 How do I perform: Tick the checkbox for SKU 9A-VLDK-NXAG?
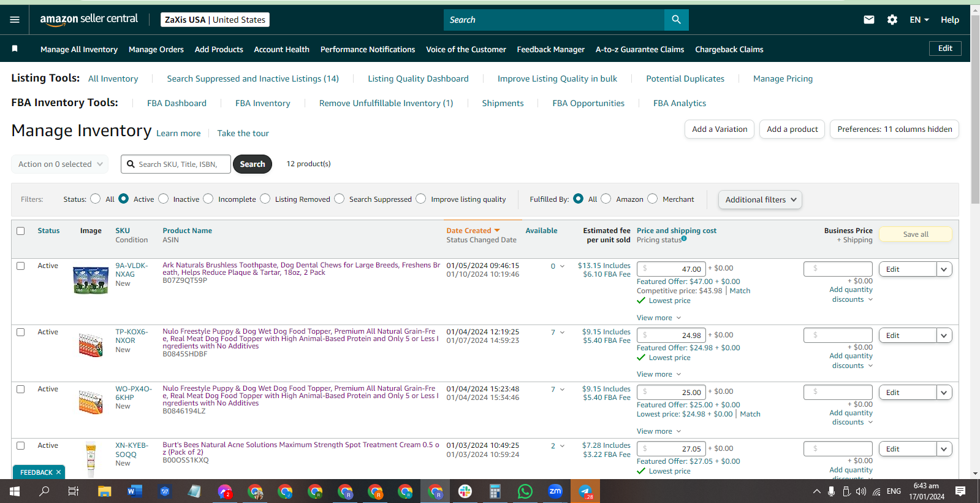[x=21, y=266]
